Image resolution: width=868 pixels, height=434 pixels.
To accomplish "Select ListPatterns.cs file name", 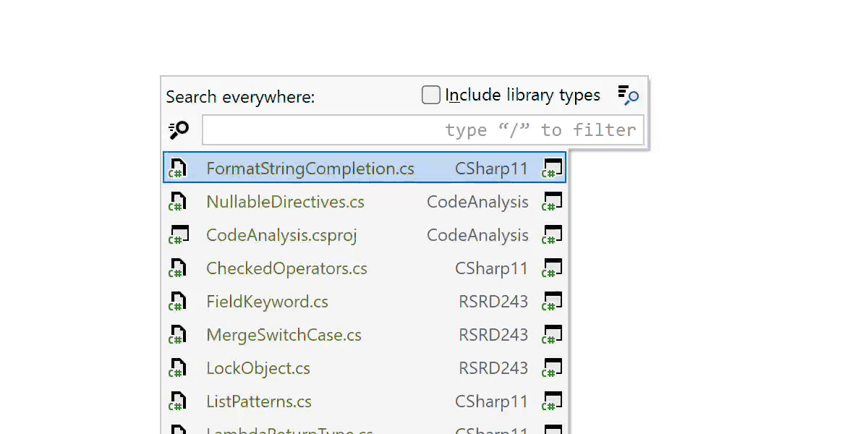I will pyautogui.click(x=258, y=401).
